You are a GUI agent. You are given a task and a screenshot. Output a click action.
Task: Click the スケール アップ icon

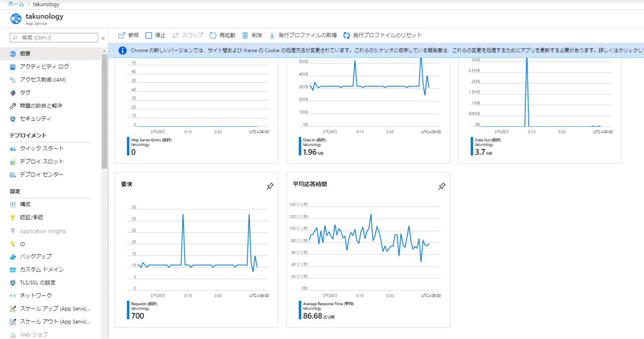13,309
